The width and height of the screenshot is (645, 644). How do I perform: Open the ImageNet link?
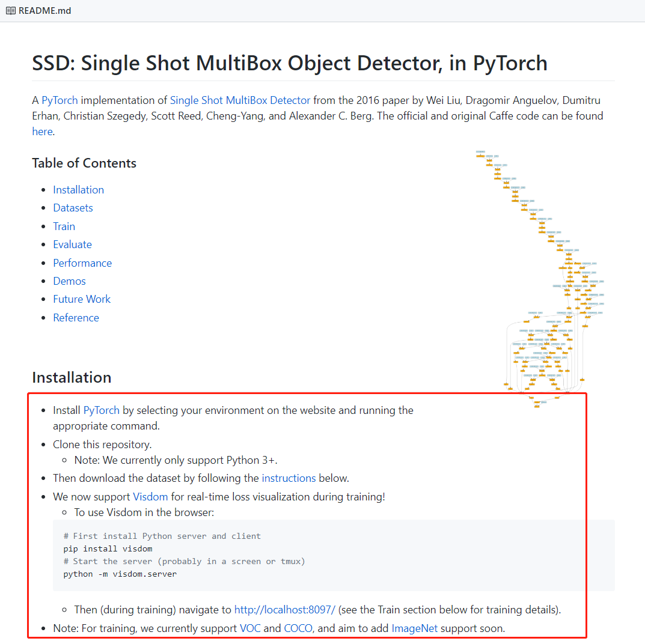[415, 628]
